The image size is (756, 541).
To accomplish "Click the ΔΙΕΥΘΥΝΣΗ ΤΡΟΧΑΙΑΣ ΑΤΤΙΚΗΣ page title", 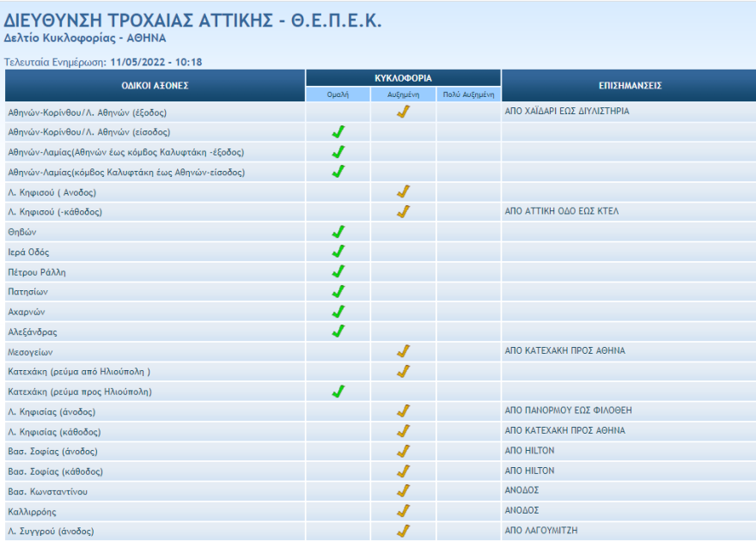I will (x=193, y=21).
